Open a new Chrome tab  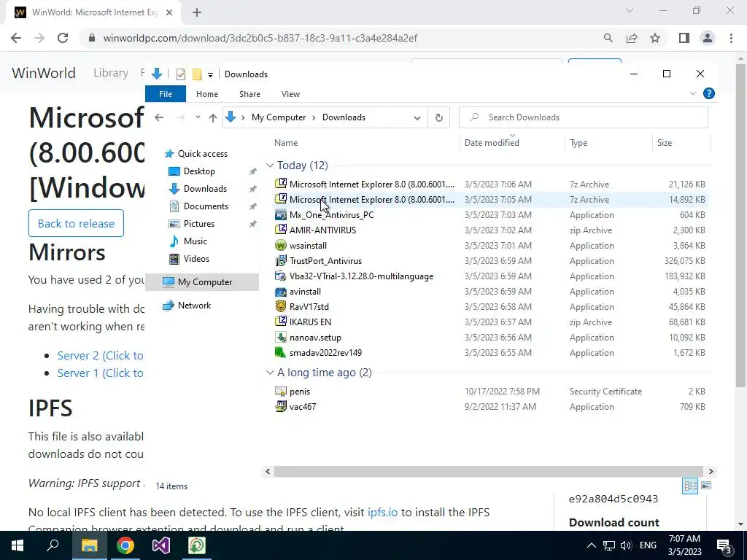pyautogui.click(x=197, y=12)
